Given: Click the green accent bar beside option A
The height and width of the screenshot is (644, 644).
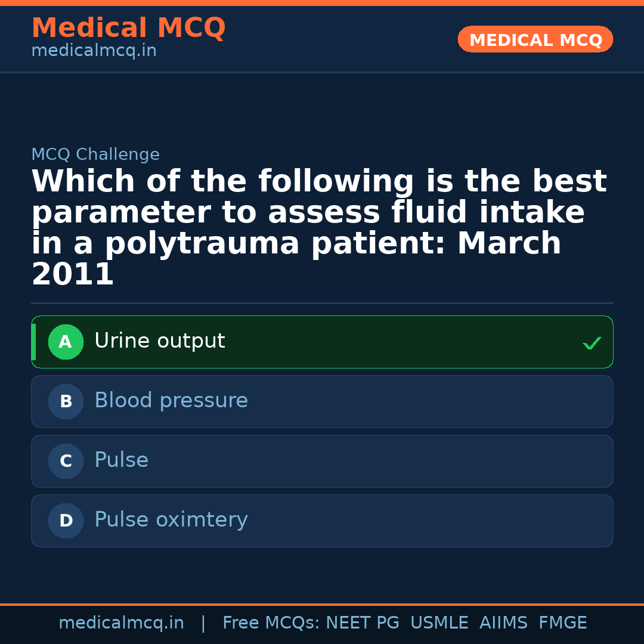Looking at the screenshot, I should (x=33, y=342).
